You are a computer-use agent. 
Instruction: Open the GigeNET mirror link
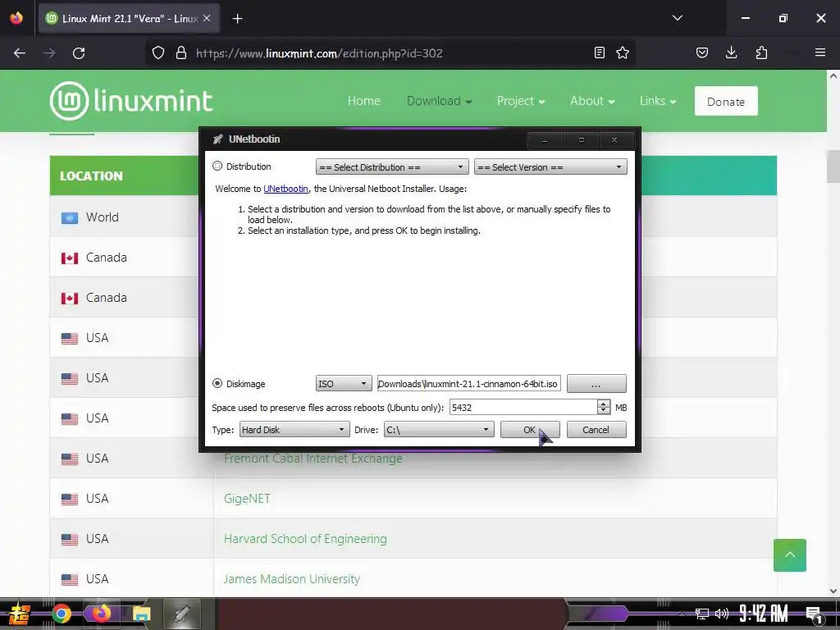pos(247,499)
